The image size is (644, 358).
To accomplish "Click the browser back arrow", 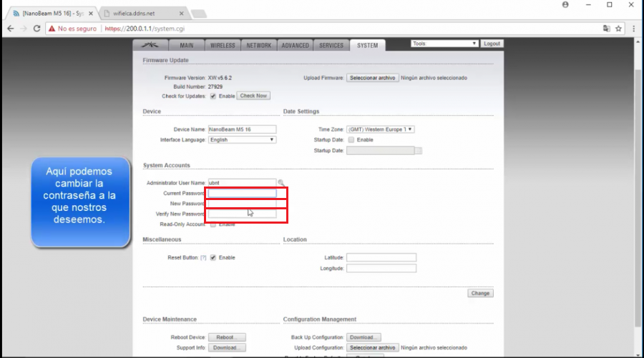I will [x=11, y=29].
